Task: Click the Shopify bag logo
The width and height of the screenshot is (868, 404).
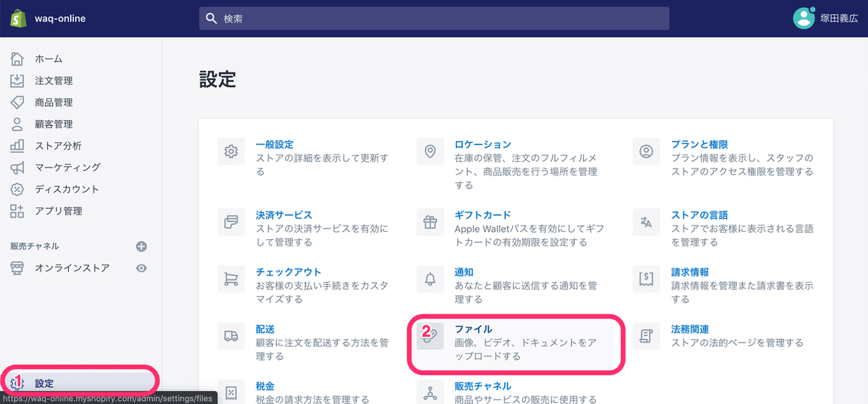Action: [x=18, y=18]
